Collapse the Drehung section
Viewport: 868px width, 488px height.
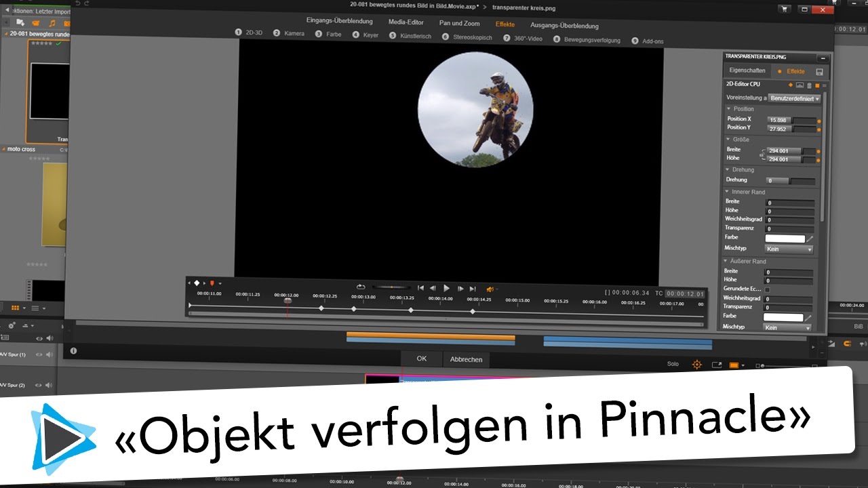click(728, 169)
